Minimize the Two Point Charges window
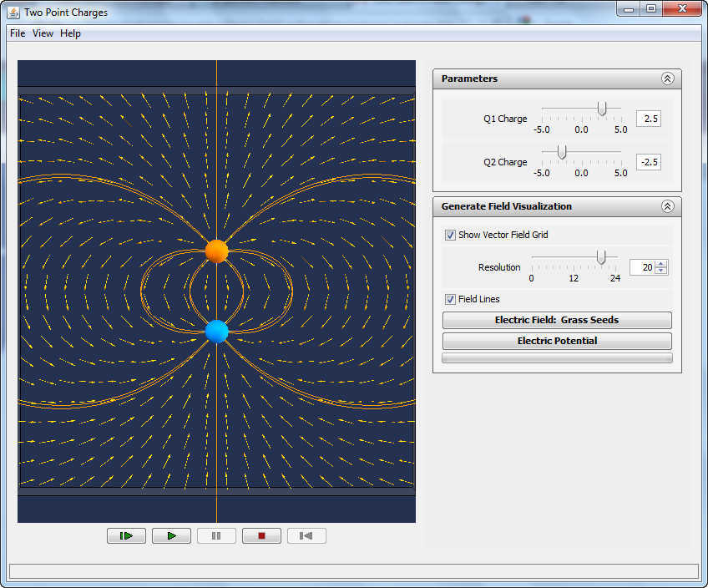This screenshot has height=588, width=708. (x=628, y=9)
